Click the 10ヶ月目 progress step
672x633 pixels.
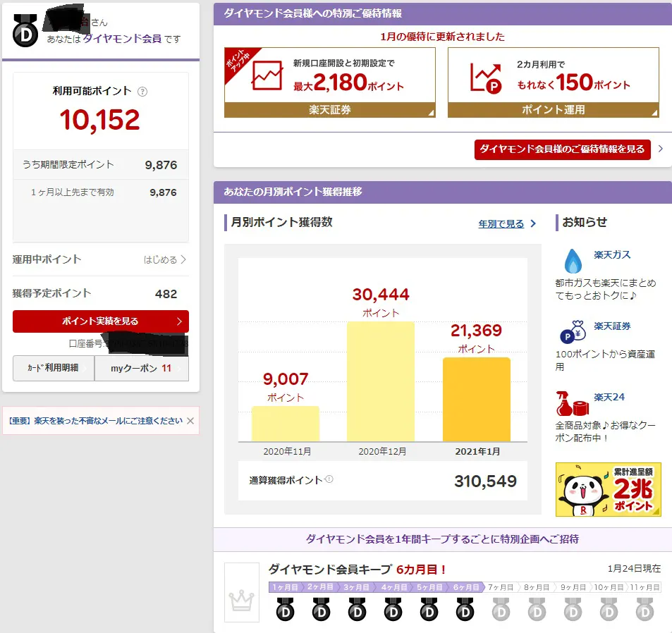tap(609, 587)
